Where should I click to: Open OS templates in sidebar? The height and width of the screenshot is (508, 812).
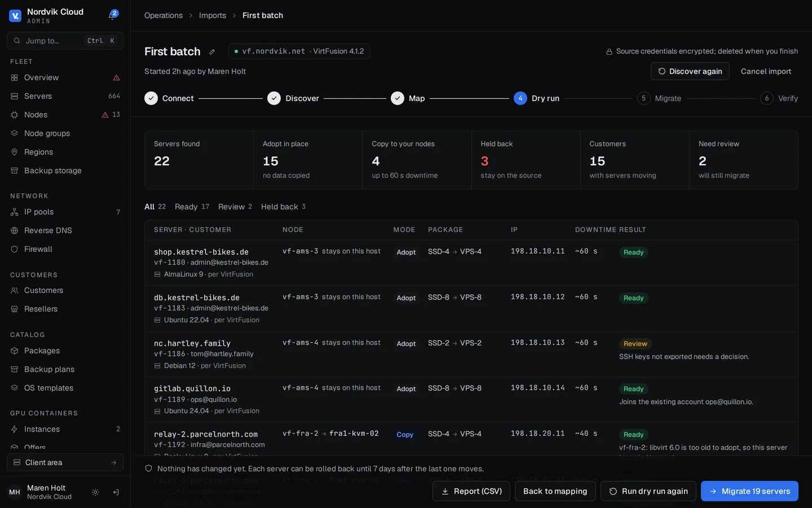(65, 388)
